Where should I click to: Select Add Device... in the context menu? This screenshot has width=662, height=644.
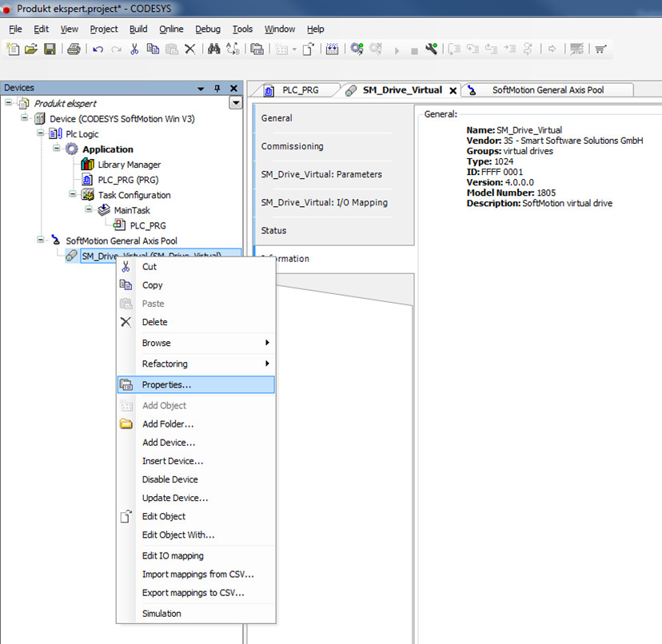tap(197, 443)
